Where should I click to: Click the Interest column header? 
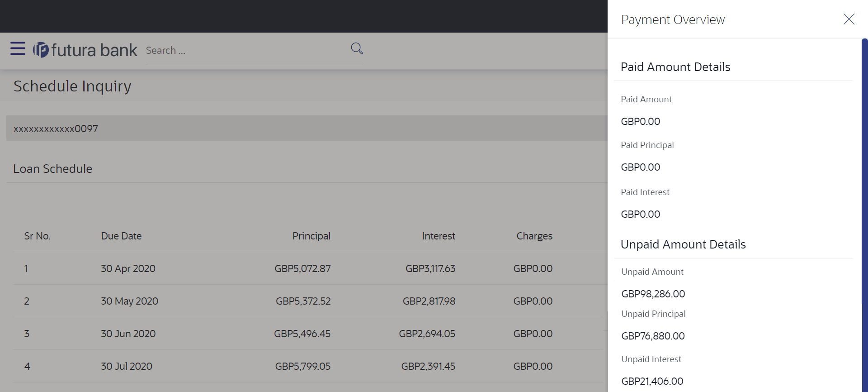(x=438, y=236)
